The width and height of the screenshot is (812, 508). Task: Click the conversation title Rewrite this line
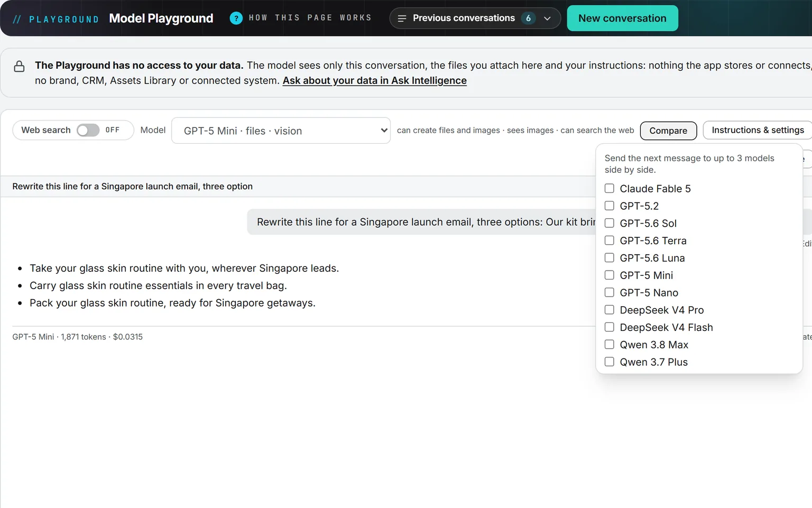(132, 187)
